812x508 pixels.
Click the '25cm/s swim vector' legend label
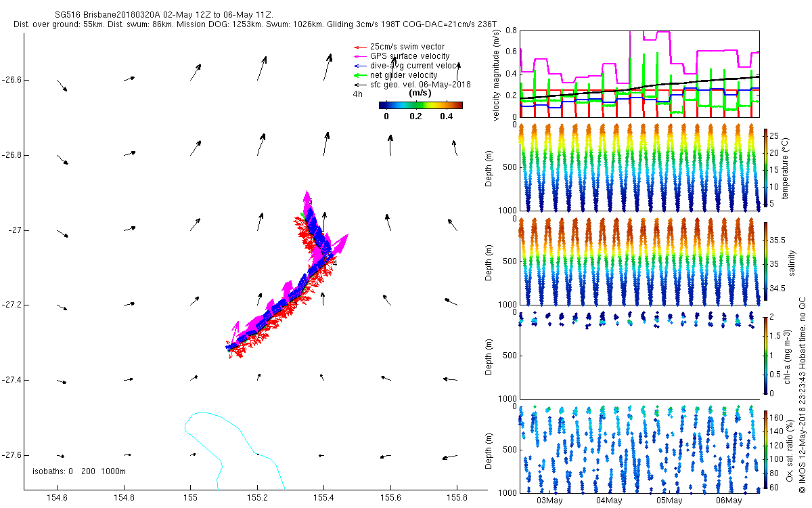(407, 47)
